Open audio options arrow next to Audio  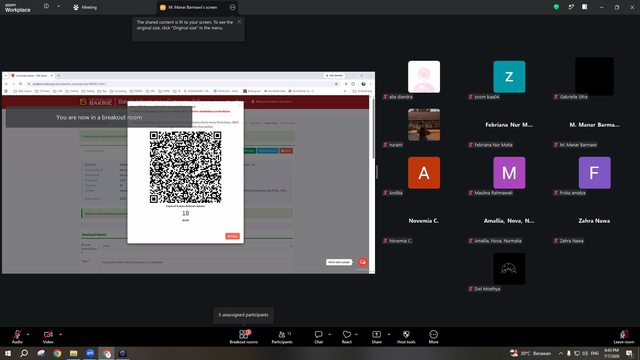tap(28, 334)
